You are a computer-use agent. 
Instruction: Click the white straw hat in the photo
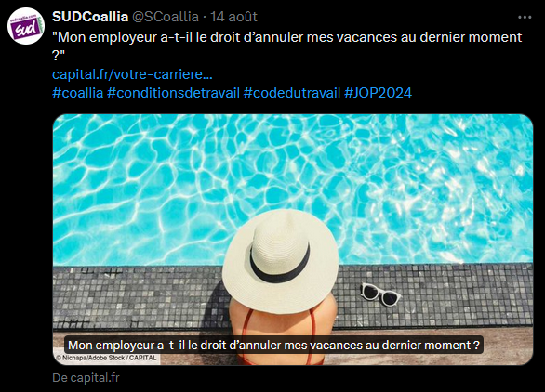[280, 260]
